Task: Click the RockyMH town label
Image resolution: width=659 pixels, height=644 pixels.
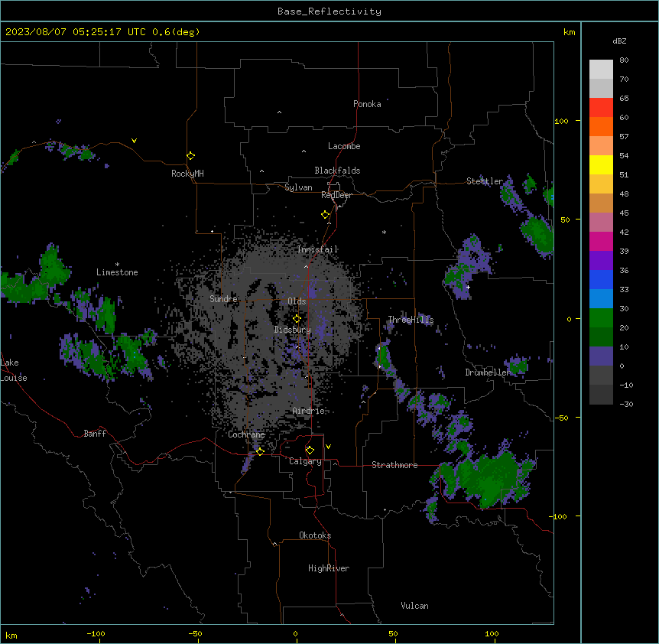Action: [x=187, y=174]
